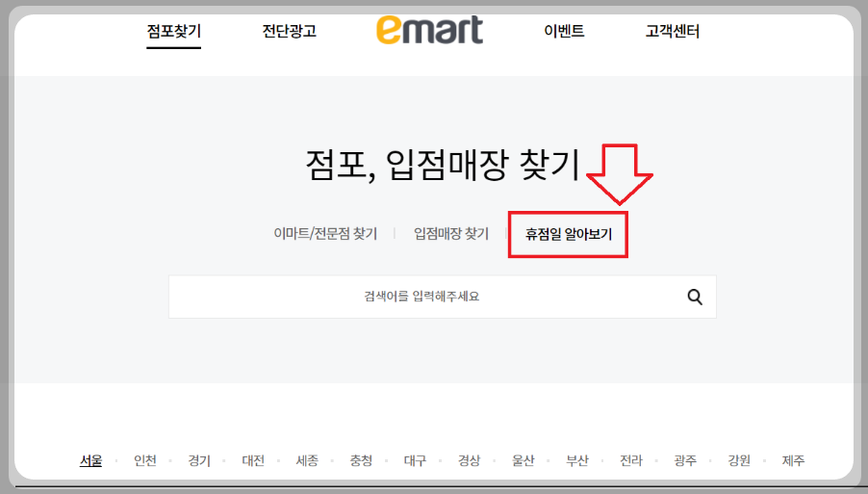Viewport: 868px width, 494px height.
Task: Choose the 대구 region
Action: [x=415, y=460]
